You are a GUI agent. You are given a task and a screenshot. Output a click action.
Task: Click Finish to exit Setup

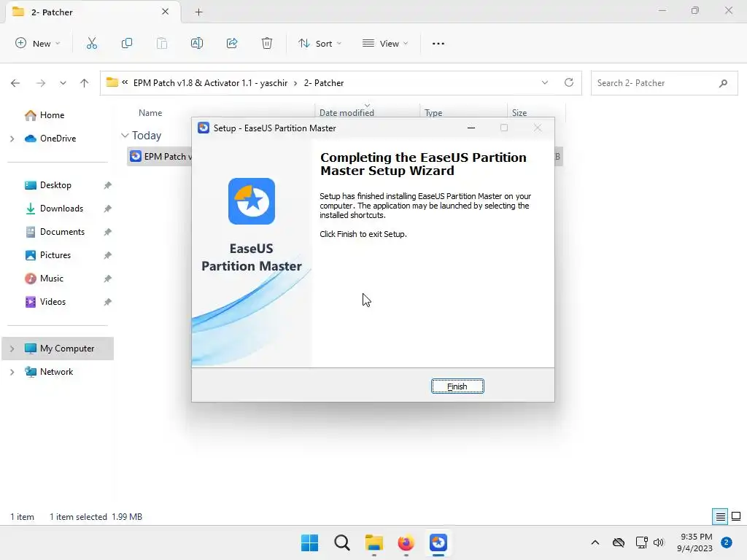coord(457,386)
